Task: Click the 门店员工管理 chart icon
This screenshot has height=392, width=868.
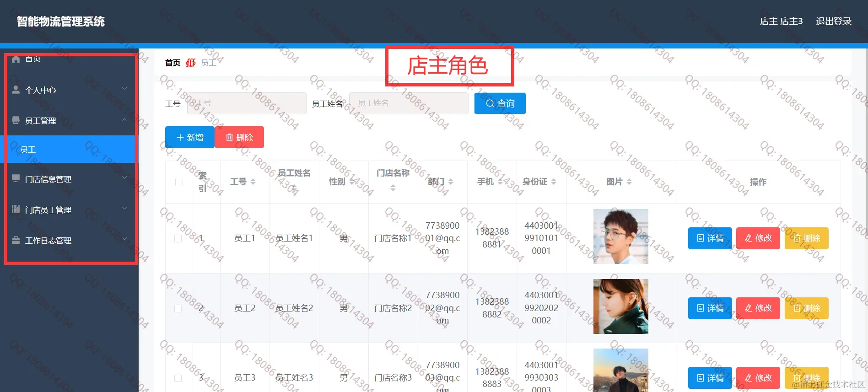Action: pyautogui.click(x=16, y=209)
